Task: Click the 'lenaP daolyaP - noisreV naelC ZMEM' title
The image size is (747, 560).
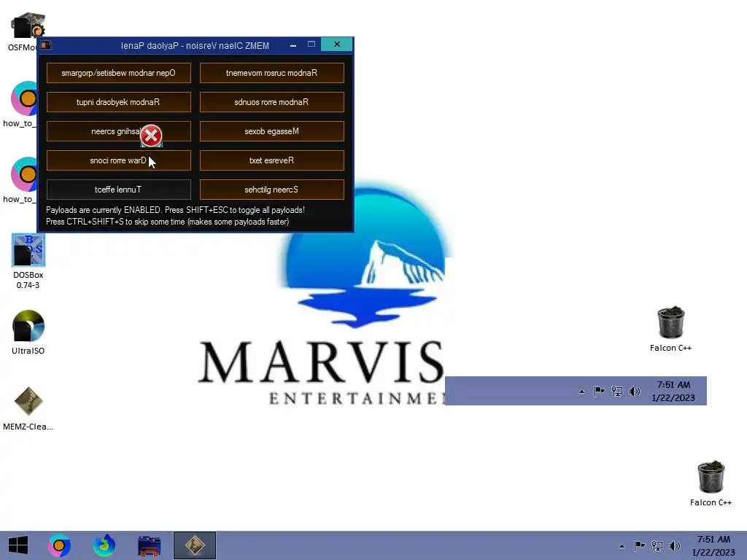Action: (x=195, y=46)
